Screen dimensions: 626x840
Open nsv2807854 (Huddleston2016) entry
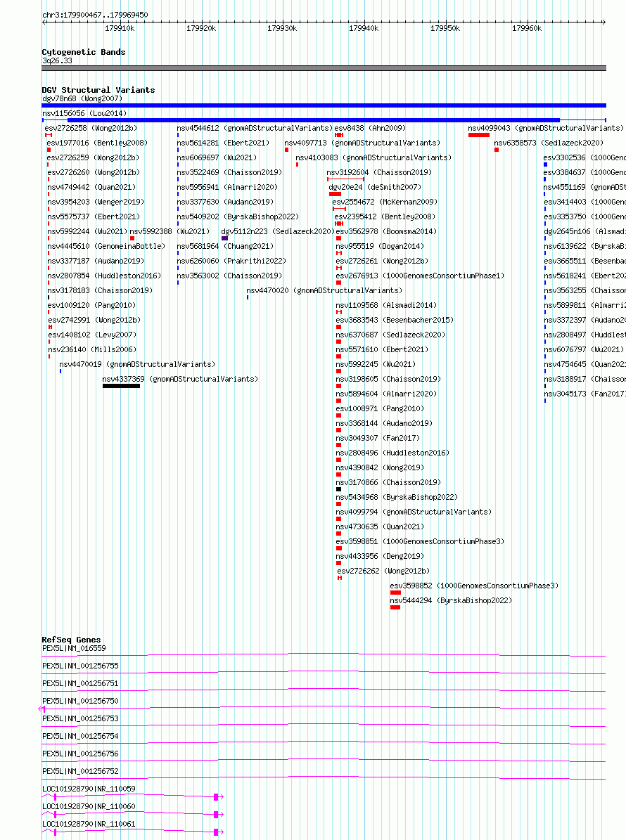coord(104,276)
